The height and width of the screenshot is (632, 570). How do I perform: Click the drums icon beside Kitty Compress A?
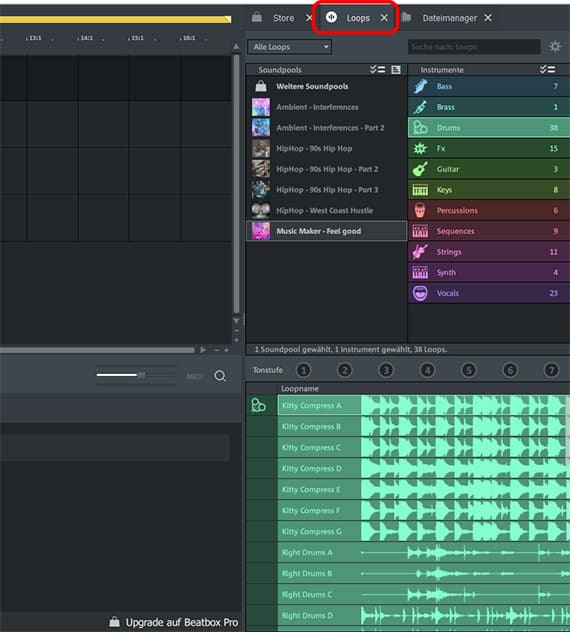click(x=258, y=405)
